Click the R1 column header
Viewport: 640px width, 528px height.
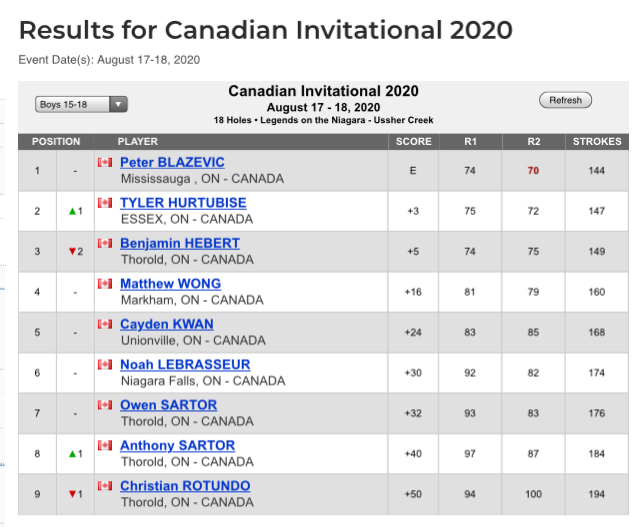[x=470, y=142]
